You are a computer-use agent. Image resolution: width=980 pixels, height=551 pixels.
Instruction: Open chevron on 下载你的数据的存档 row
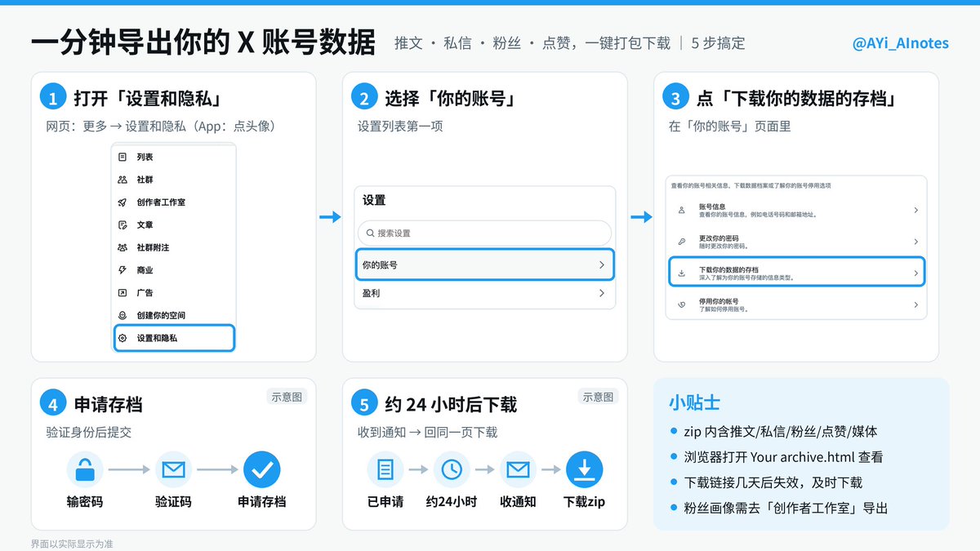(x=915, y=273)
